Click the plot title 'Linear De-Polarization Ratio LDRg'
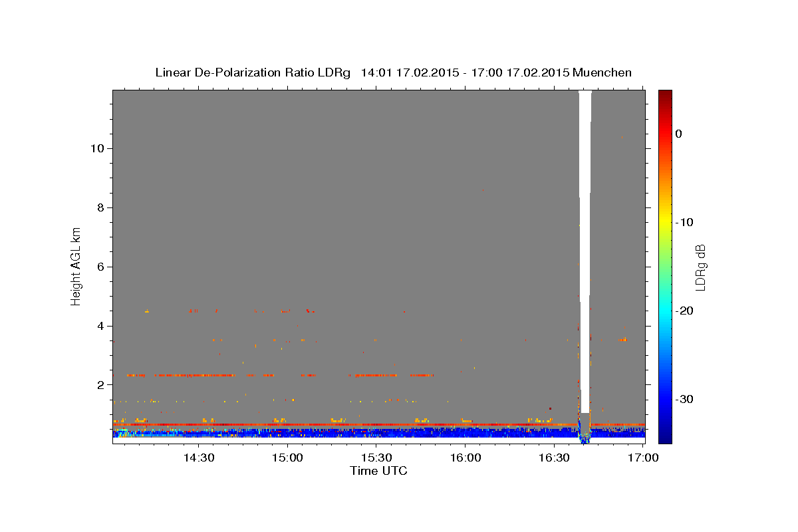The image size is (798, 532). click(x=253, y=72)
